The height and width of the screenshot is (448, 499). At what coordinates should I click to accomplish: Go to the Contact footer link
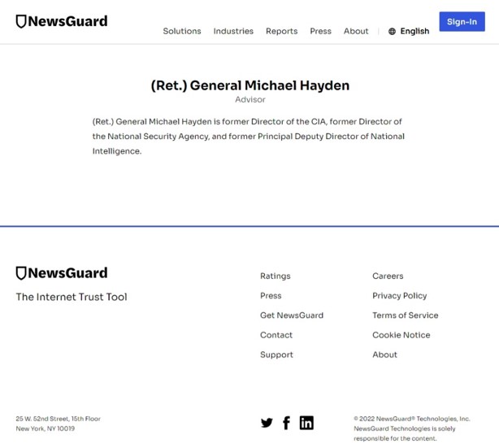coord(276,335)
